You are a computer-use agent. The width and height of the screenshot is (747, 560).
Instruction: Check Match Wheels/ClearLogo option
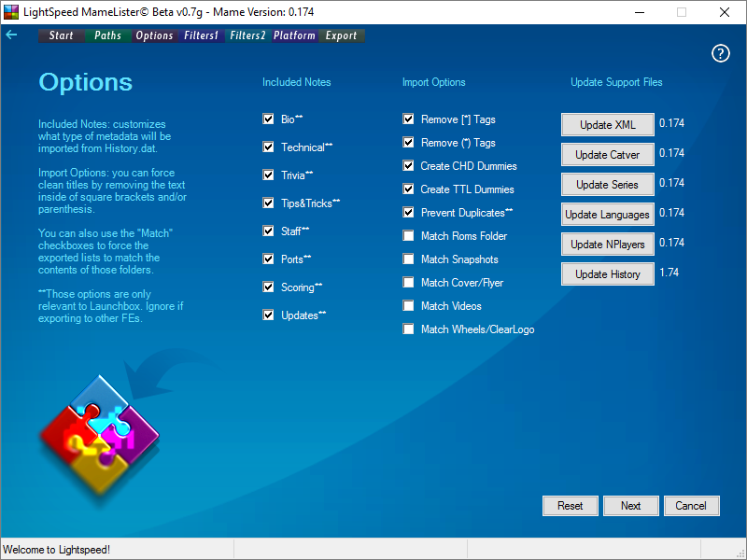pyautogui.click(x=408, y=329)
